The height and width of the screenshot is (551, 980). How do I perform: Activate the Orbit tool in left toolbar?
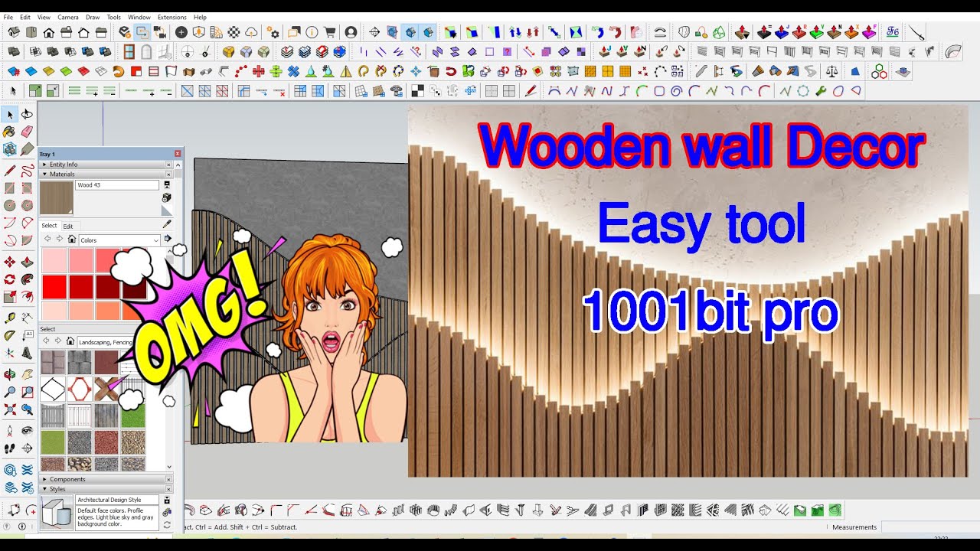click(10, 374)
